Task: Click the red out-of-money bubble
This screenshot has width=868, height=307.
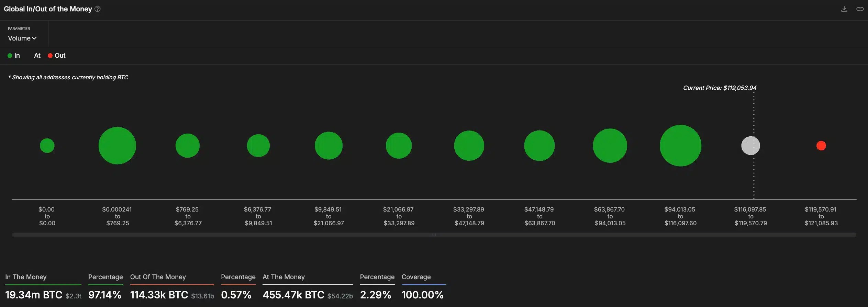Action: [821, 146]
